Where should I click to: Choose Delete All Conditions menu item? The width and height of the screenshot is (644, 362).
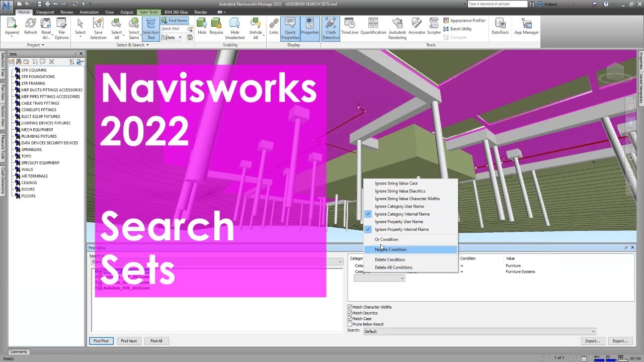click(x=410, y=267)
